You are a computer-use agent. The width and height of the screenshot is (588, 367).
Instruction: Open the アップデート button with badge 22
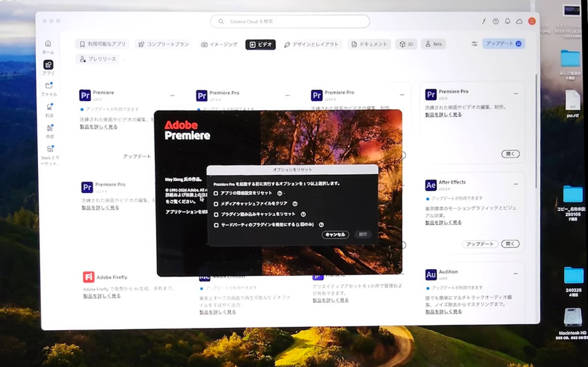pos(504,44)
